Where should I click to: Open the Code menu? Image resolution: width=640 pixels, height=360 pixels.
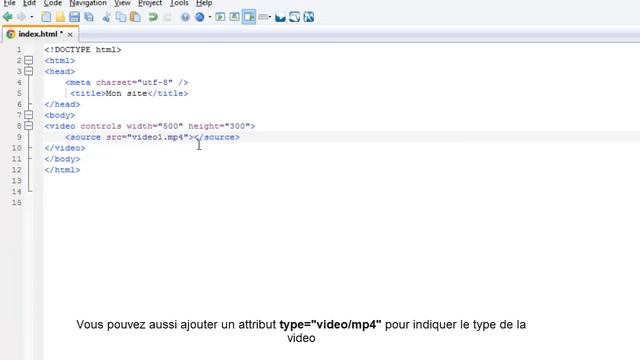[x=53, y=3]
